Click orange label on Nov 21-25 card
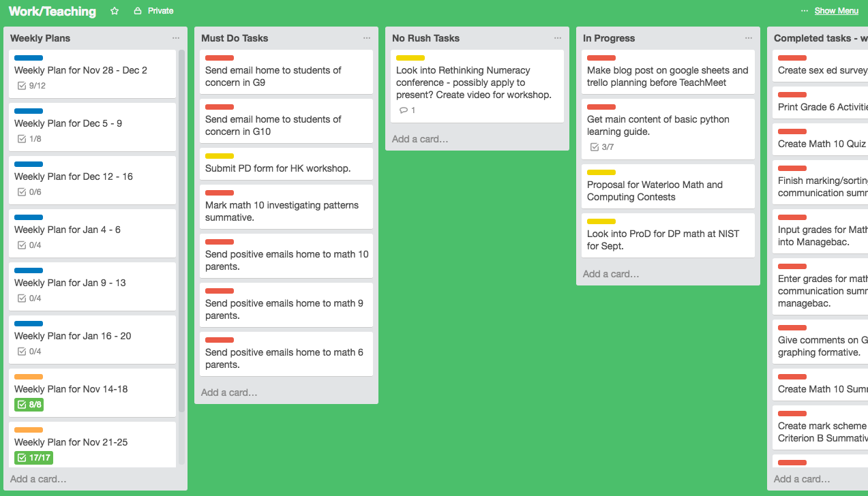Screen dimensions: 868x496 [x=29, y=430]
